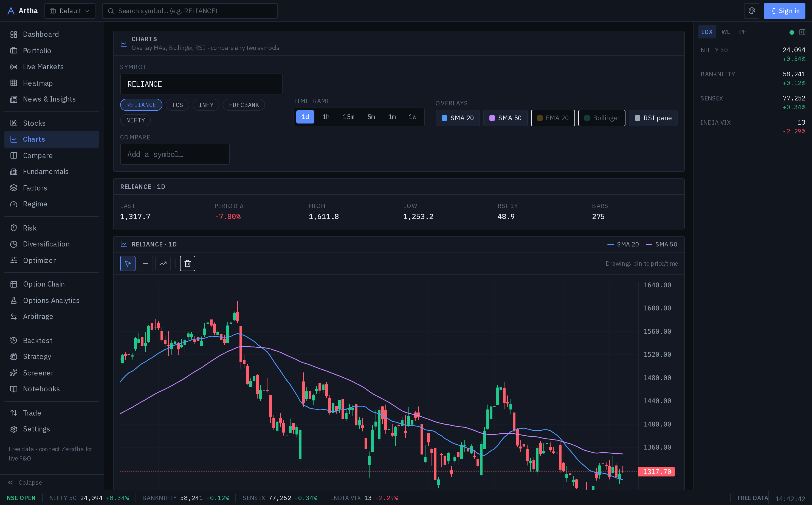812x505 pixels.
Task: Open Stocks from the sidebar
Action: pyautogui.click(x=52, y=123)
